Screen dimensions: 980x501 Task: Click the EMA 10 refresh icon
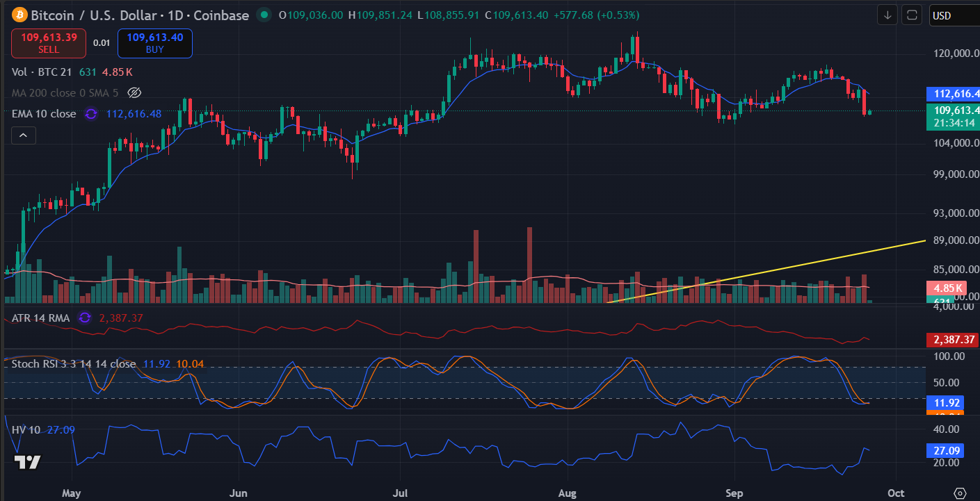pos(91,114)
